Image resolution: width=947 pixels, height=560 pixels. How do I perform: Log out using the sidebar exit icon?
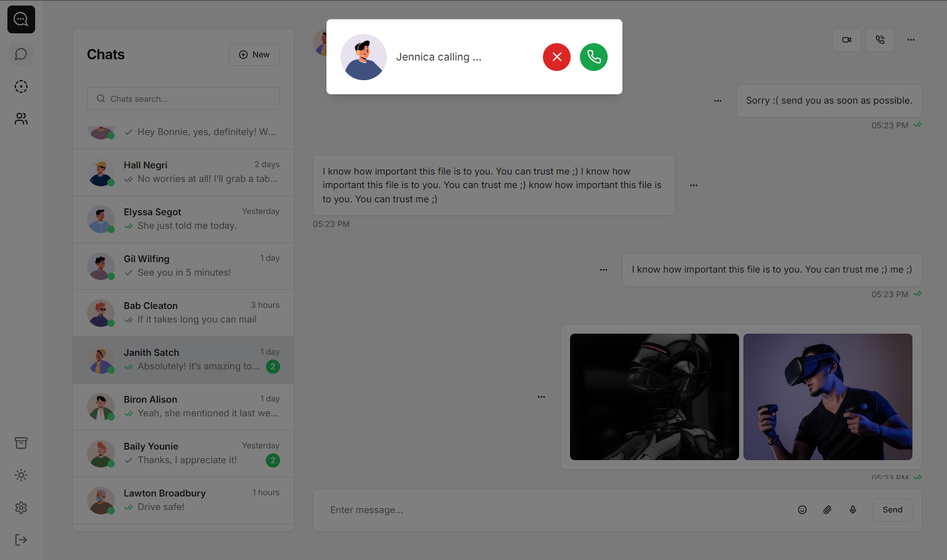21,540
